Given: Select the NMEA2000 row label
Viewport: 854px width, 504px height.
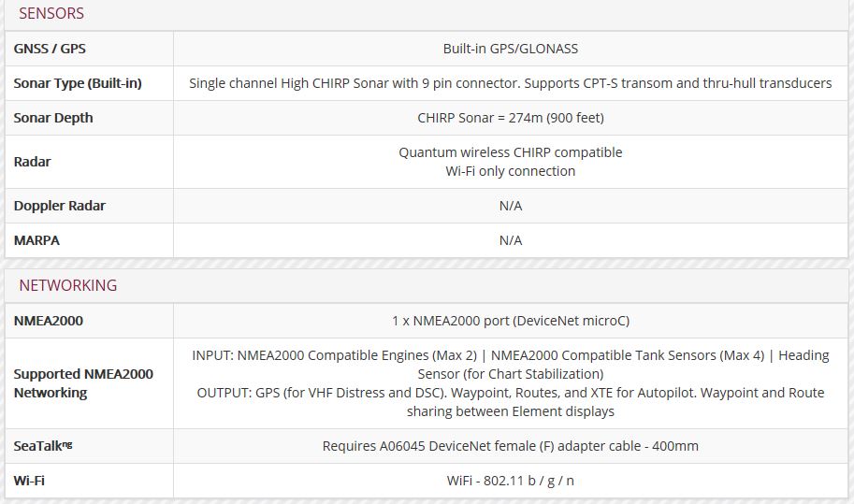Looking at the screenshot, I should click(x=49, y=321).
